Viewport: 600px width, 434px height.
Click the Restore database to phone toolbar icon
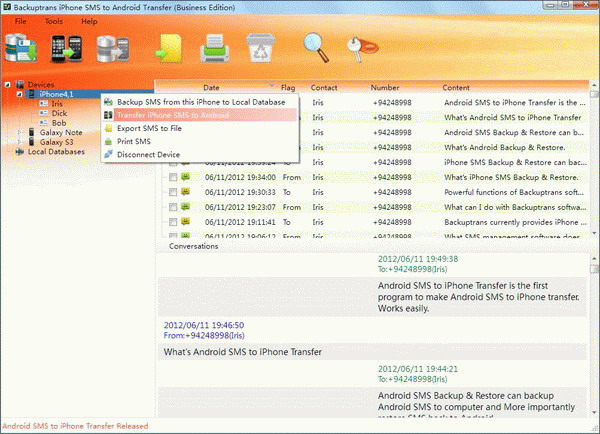[113, 49]
